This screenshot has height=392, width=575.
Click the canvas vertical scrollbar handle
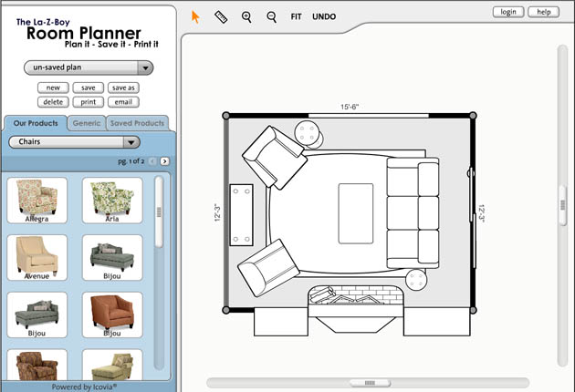pos(562,205)
